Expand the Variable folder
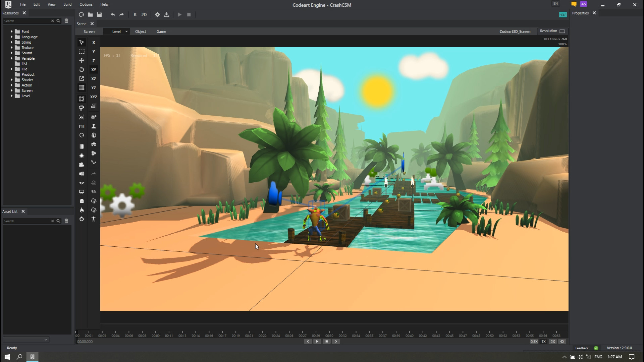644x362 pixels. click(12, 58)
